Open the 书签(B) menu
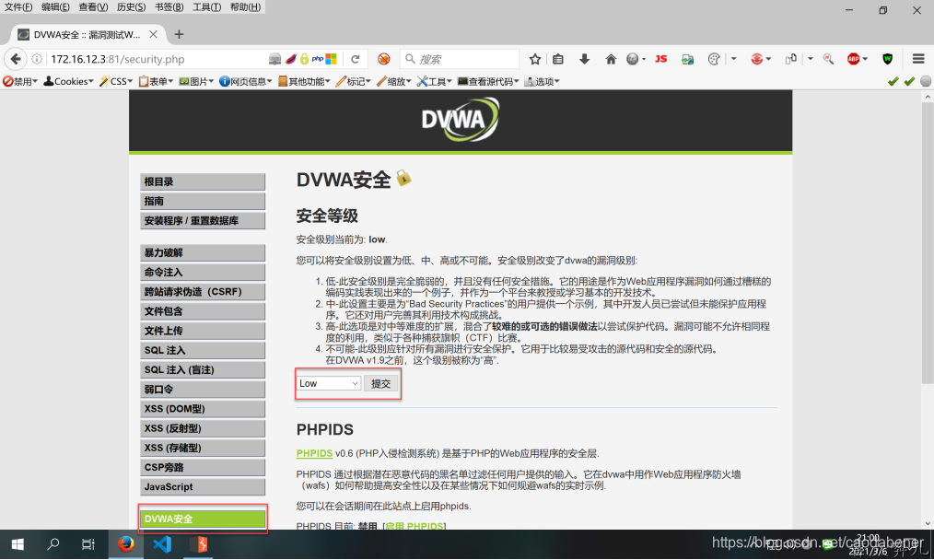This screenshot has width=934, height=560. click(x=169, y=7)
